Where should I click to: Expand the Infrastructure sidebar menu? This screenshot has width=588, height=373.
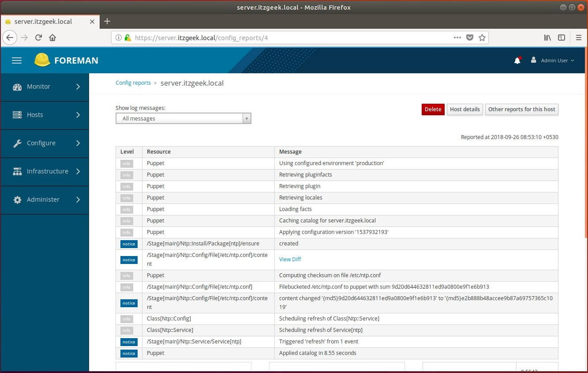click(45, 171)
